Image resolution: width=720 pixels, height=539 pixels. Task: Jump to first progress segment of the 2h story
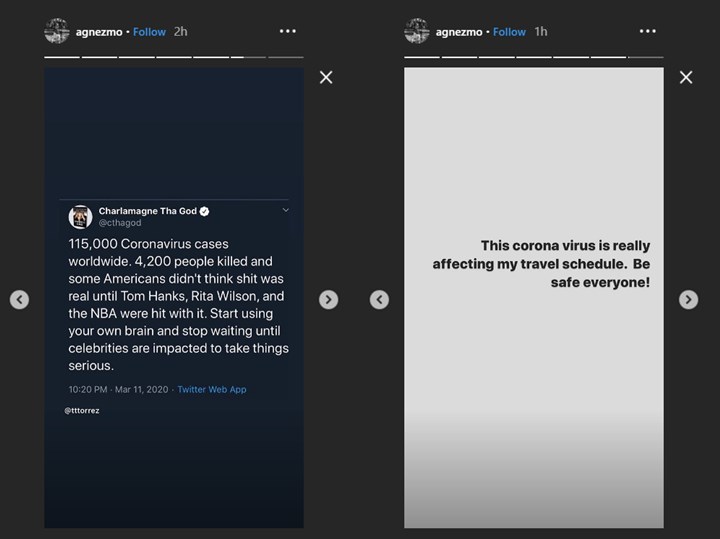pos(62,57)
